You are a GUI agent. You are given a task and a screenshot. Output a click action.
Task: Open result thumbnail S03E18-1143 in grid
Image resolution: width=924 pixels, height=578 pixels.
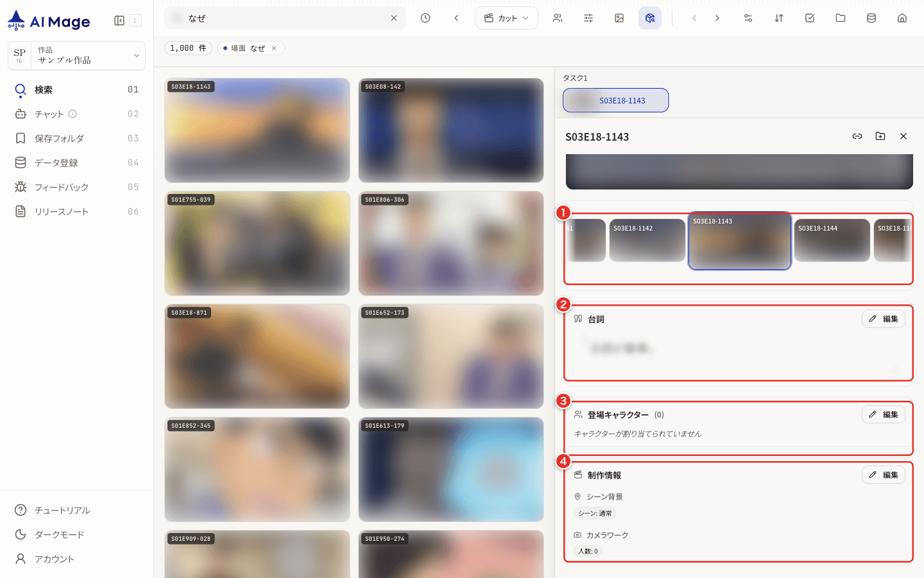pos(257,130)
